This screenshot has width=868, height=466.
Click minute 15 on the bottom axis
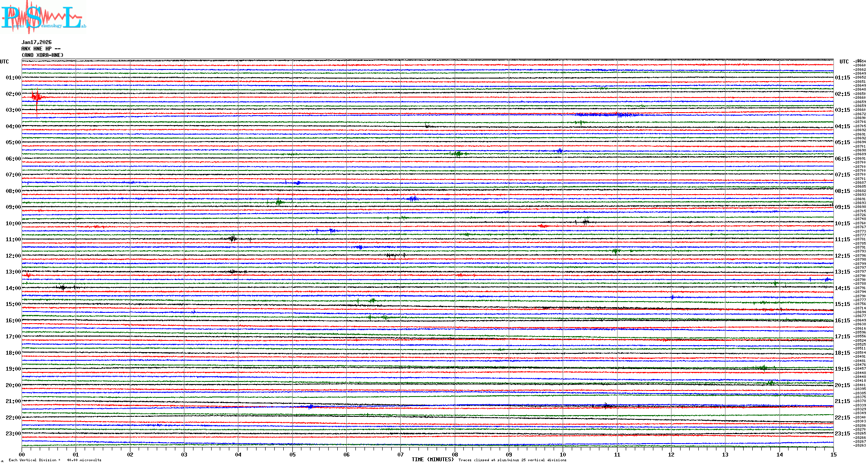(833, 454)
